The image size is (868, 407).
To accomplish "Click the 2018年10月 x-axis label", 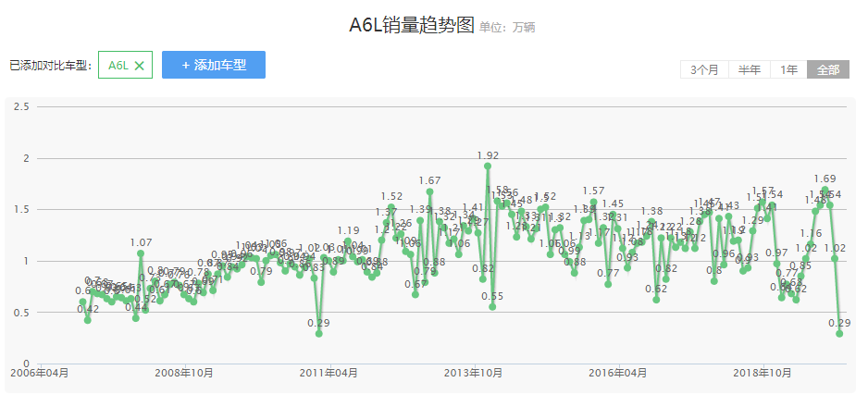I will 763,373.
